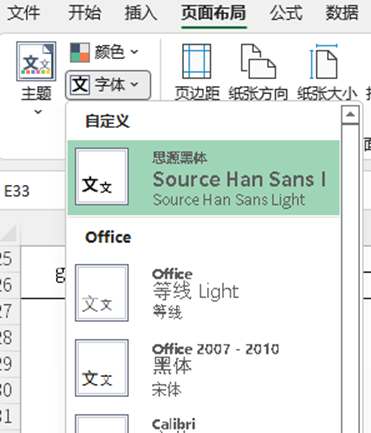Screen dimensions: 371x433
Task: Expand the 主题 dropdown chevron
Action: 38,112
